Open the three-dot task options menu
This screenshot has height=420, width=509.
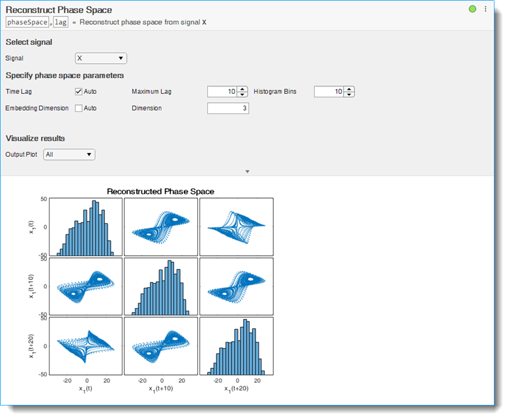coord(486,9)
